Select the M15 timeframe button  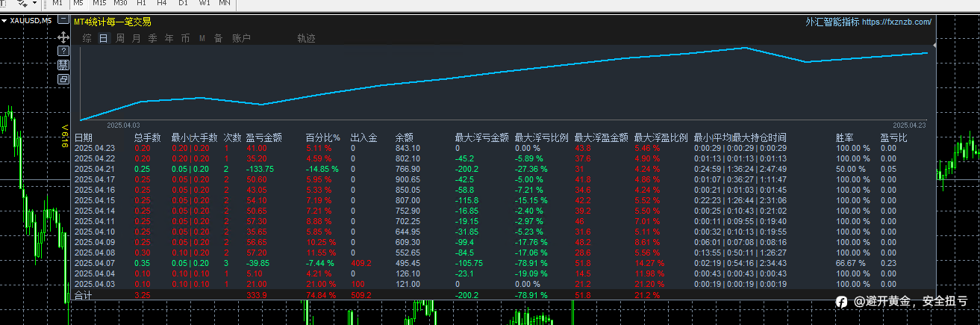[99, 4]
